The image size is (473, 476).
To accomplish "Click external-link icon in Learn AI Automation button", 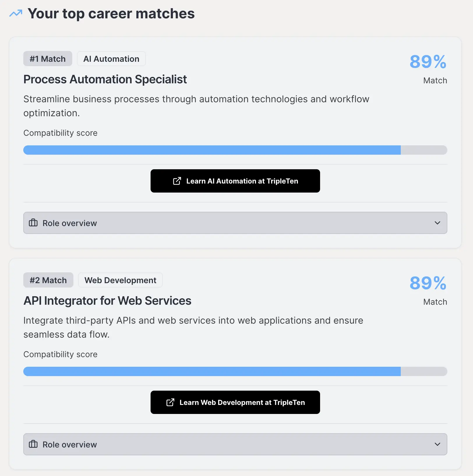I will [177, 181].
